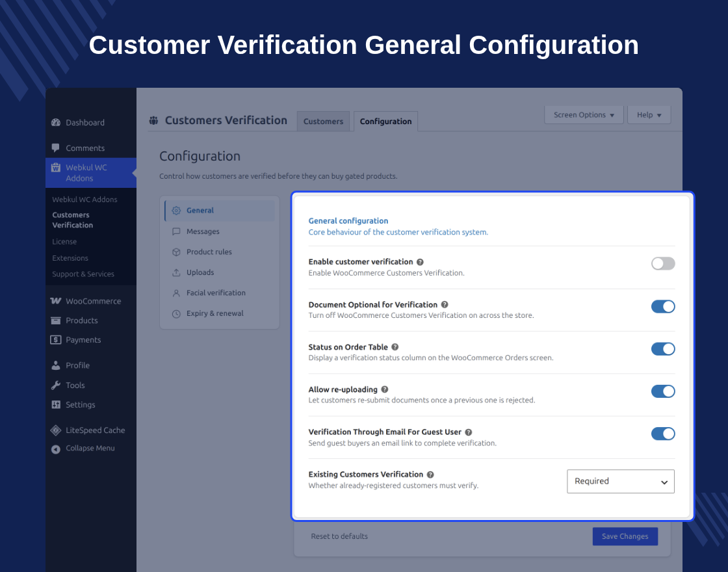Open help tooltip for Allow re-uploading

(x=385, y=389)
